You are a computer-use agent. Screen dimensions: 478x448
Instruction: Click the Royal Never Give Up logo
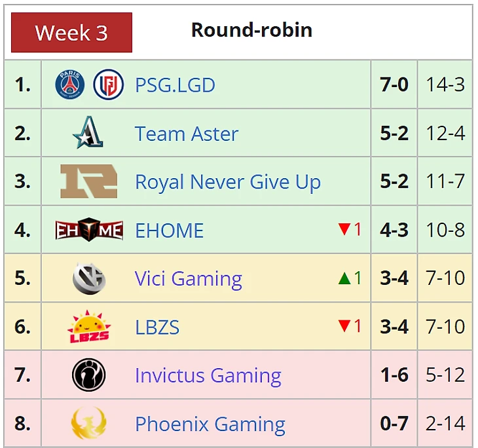pyautogui.click(x=88, y=181)
